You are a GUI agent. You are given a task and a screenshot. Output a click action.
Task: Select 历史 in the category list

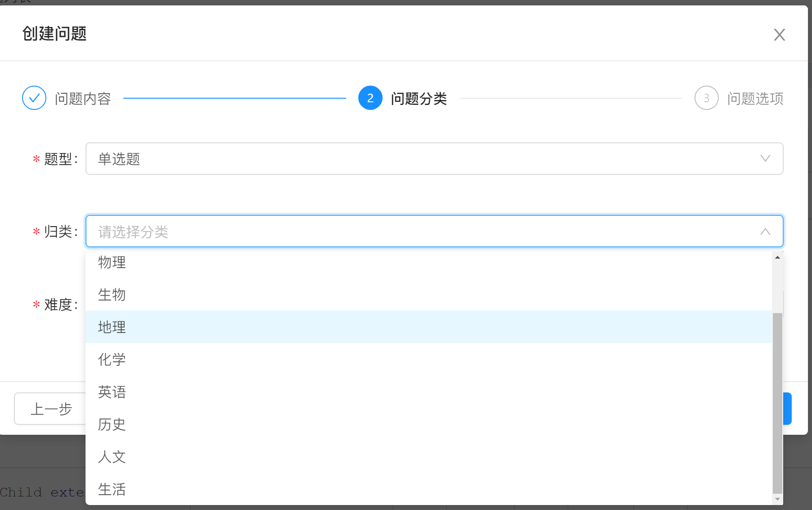(112, 424)
